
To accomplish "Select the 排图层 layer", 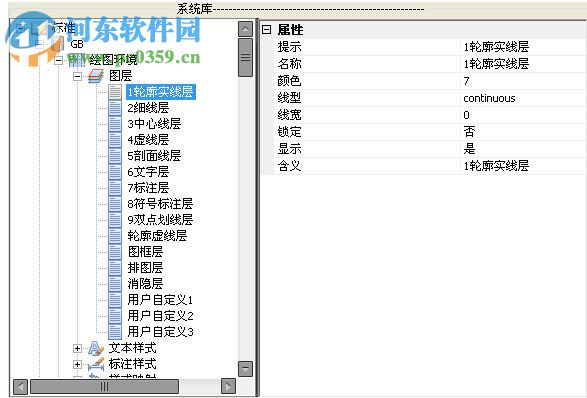I will point(145,268).
